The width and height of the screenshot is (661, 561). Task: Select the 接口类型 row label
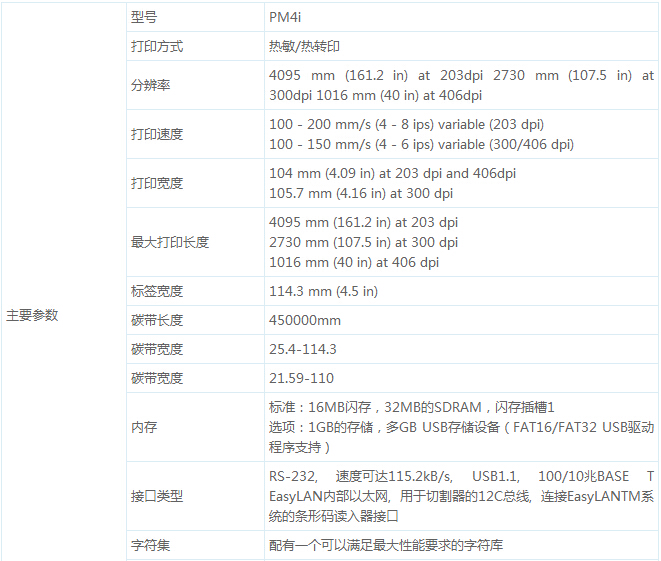tap(157, 496)
